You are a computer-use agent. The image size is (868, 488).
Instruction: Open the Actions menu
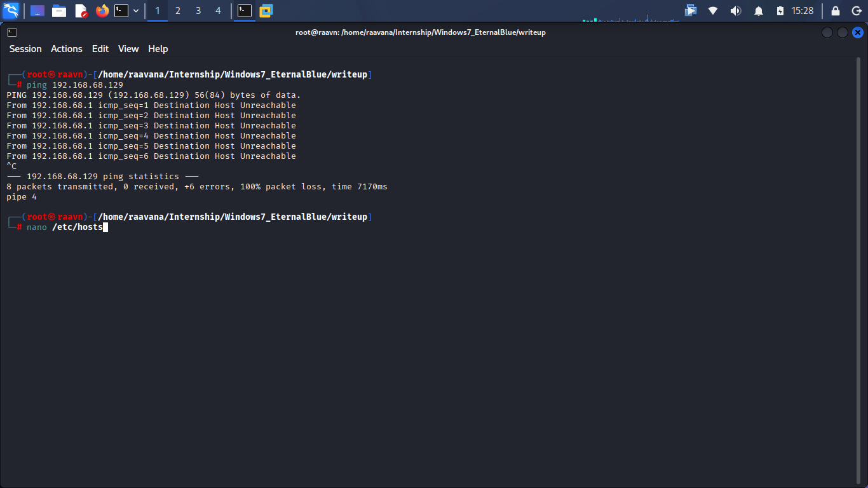[x=67, y=49]
